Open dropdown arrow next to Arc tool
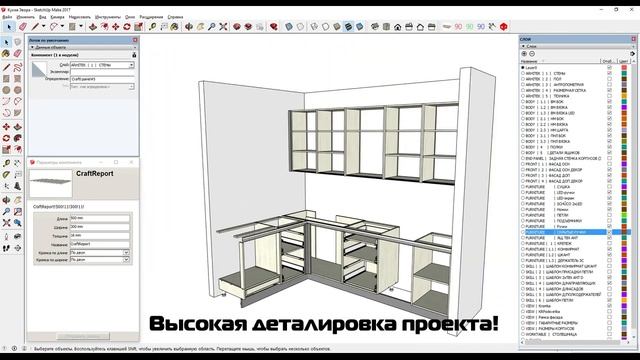The image size is (640, 360). [x=62, y=27]
